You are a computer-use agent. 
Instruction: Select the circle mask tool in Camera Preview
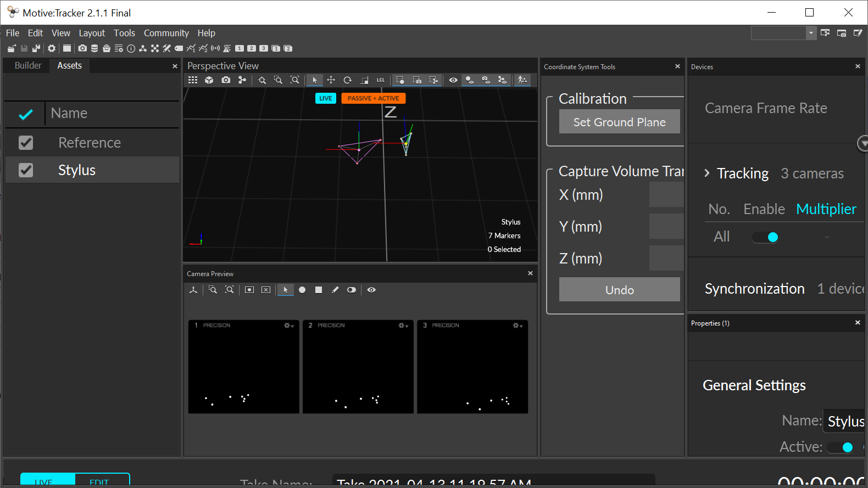pos(302,290)
